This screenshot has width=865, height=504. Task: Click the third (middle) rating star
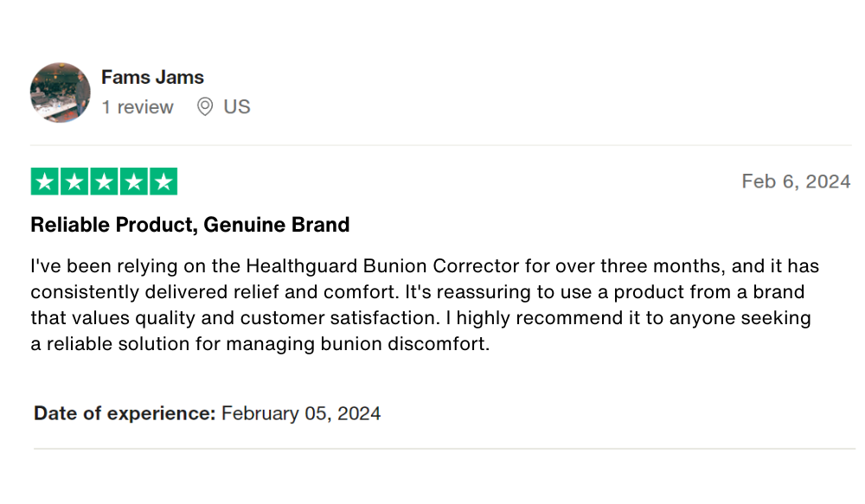[x=104, y=182]
